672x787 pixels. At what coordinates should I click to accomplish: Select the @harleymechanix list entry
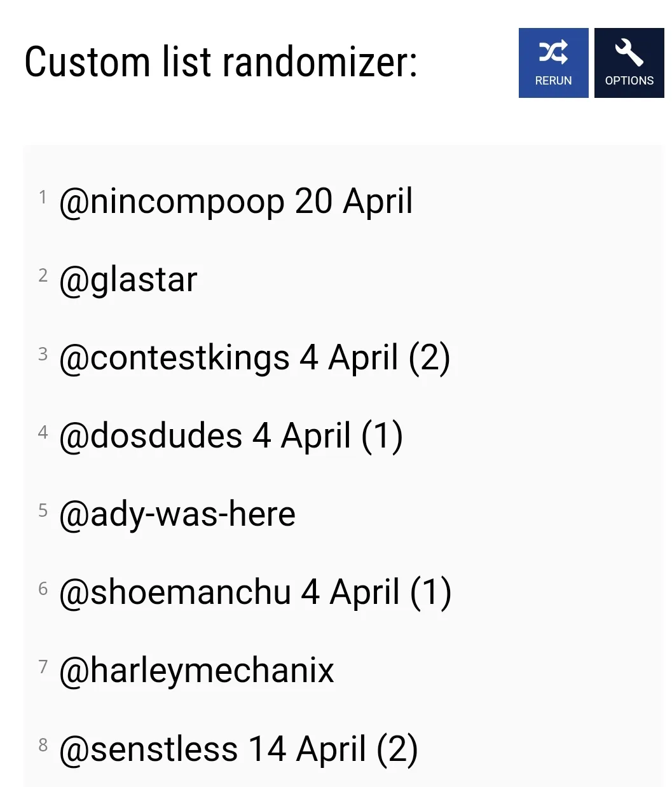click(196, 671)
